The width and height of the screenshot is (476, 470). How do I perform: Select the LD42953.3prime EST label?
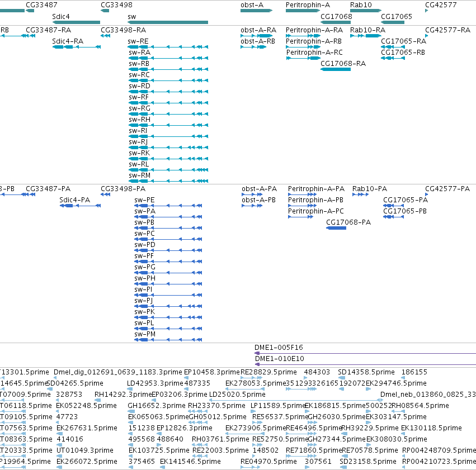[155, 383]
